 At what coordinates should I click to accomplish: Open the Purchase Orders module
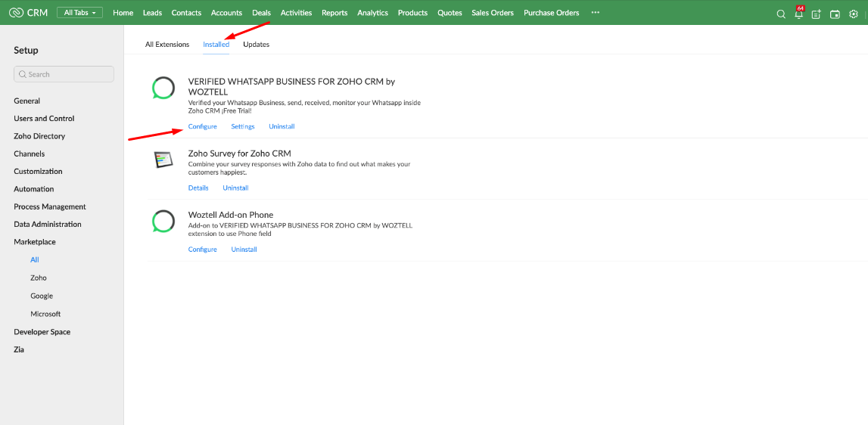pyautogui.click(x=552, y=13)
